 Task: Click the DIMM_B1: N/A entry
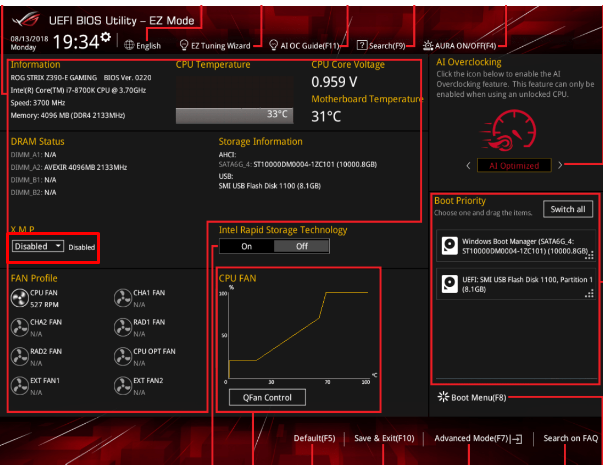(x=33, y=180)
